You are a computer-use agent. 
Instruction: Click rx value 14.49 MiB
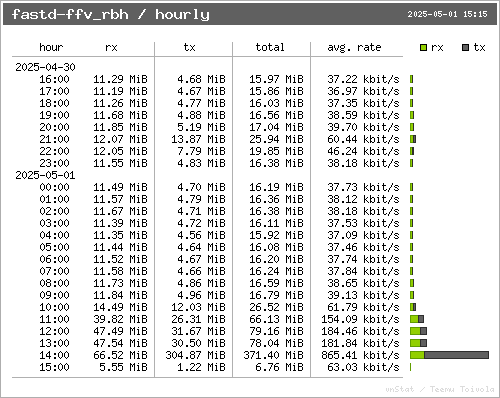(x=120, y=307)
